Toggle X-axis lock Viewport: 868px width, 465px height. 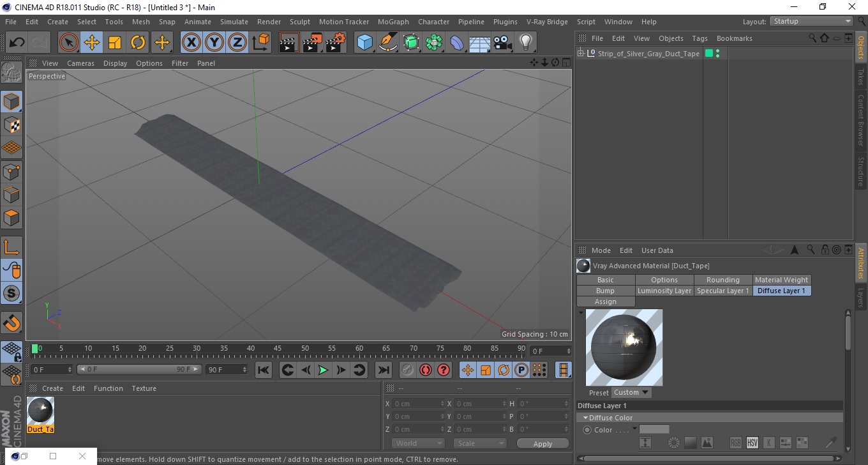coord(191,43)
